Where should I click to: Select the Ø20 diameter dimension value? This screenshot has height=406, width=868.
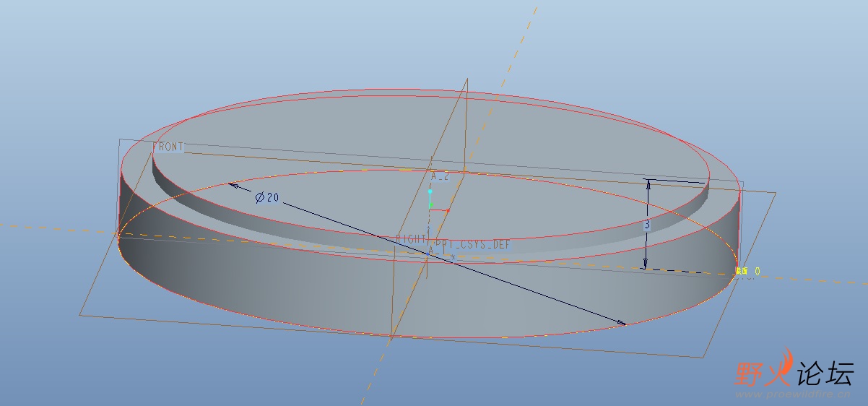[266, 197]
